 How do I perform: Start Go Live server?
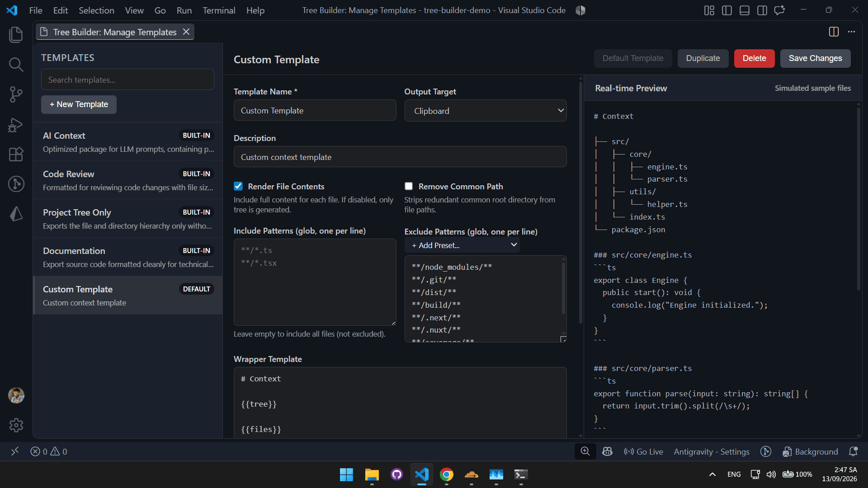pos(643,451)
